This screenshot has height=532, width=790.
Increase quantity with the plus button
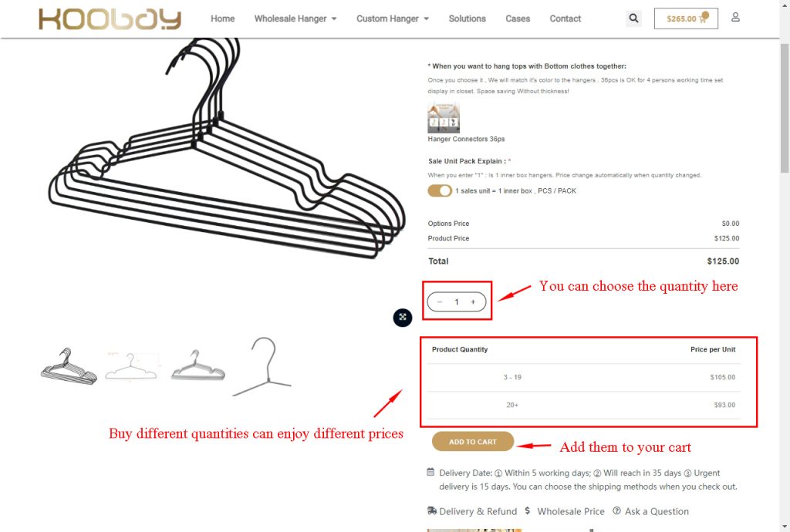click(x=473, y=302)
